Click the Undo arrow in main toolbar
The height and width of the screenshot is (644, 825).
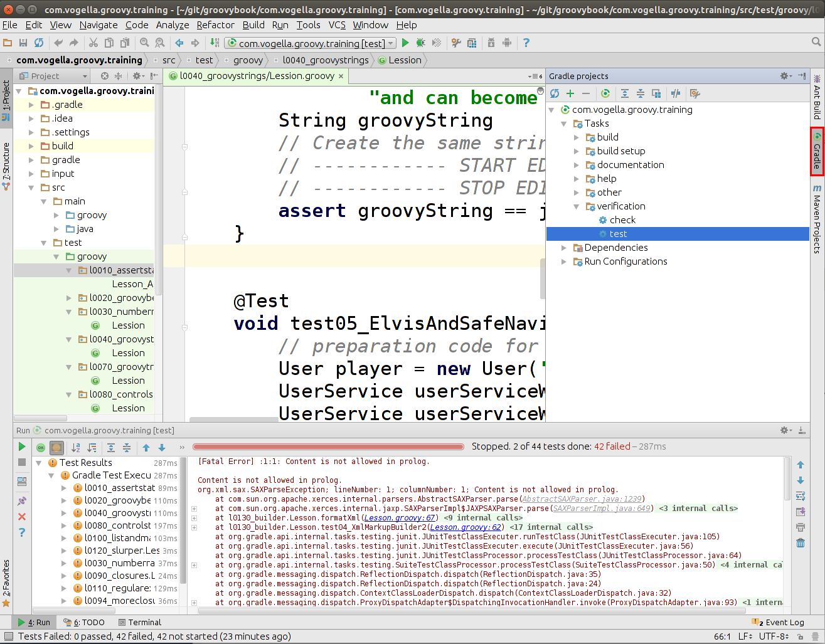coord(58,43)
